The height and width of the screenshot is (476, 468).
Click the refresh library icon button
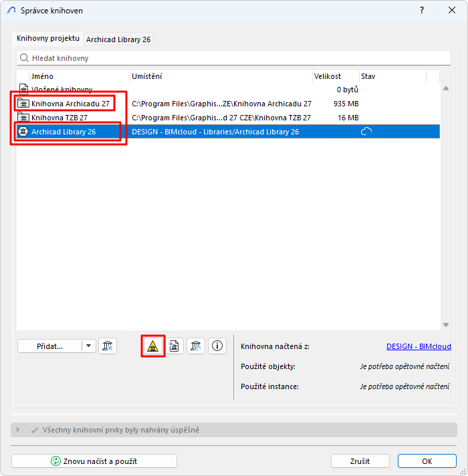click(x=196, y=346)
